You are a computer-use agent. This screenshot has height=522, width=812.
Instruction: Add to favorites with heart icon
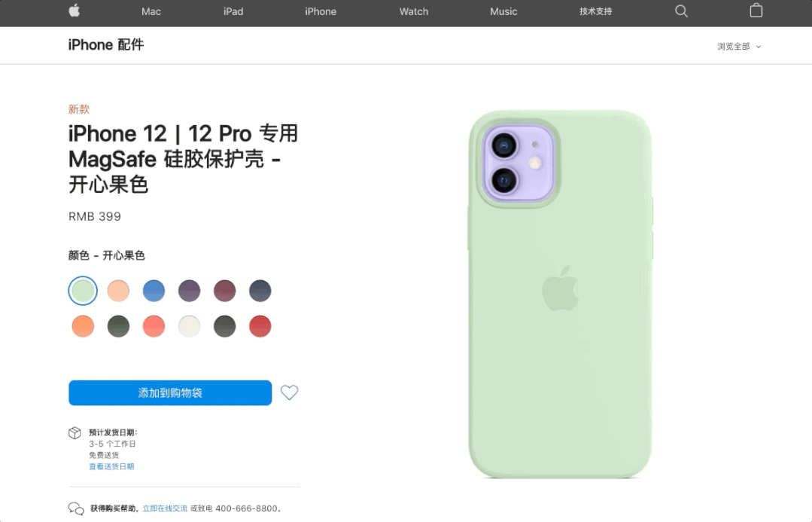tap(290, 392)
